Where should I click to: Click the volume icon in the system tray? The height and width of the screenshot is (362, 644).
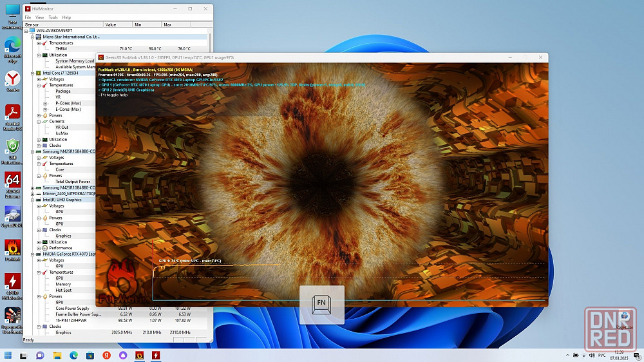pos(592,356)
